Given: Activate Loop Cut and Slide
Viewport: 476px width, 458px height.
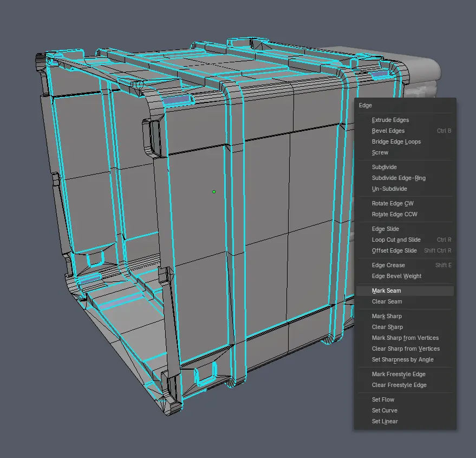Looking at the screenshot, I should (396, 240).
